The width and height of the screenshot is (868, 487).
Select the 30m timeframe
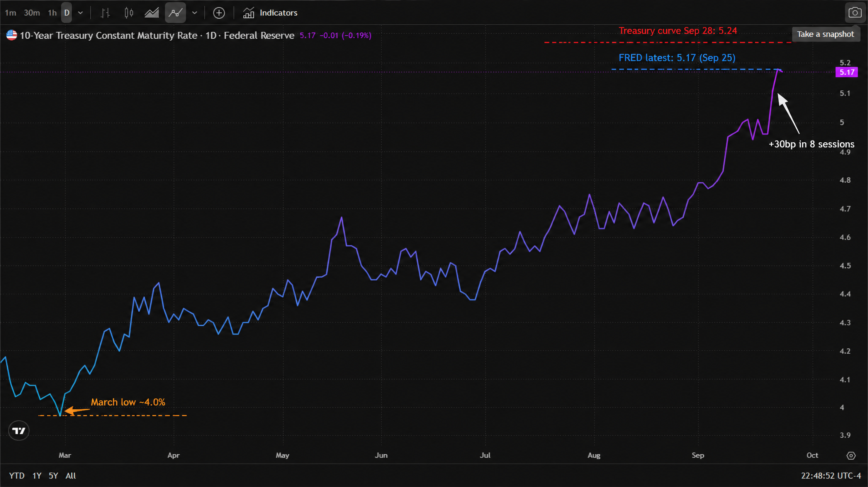32,13
